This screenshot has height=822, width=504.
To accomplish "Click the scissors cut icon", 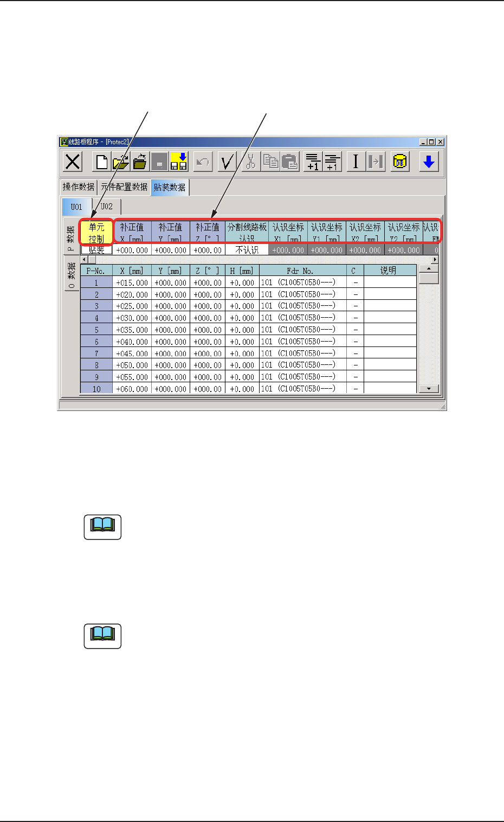I will click(251, 162).
